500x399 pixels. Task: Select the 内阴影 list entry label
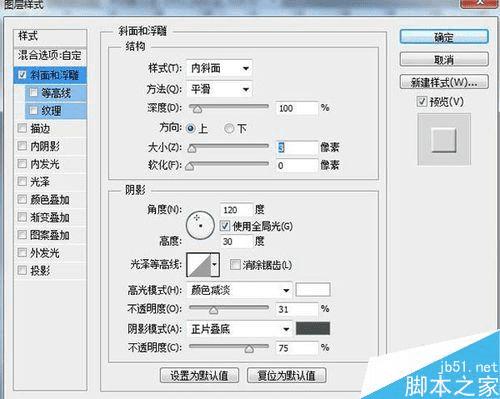click(45, 146)
